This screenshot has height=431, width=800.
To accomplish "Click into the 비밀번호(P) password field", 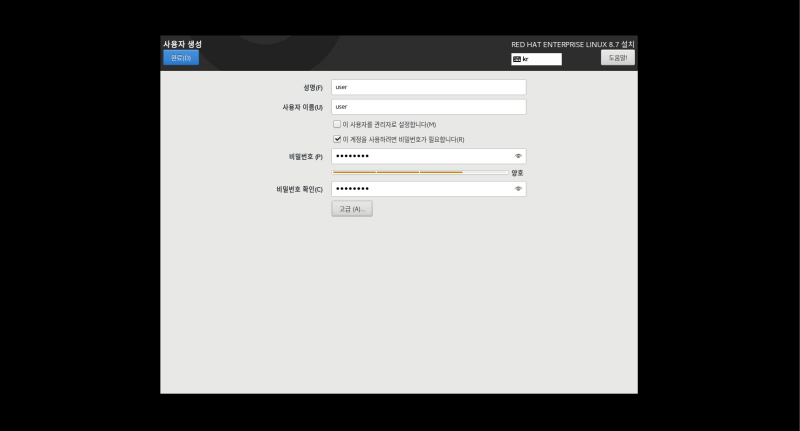I will click(429, 156).
